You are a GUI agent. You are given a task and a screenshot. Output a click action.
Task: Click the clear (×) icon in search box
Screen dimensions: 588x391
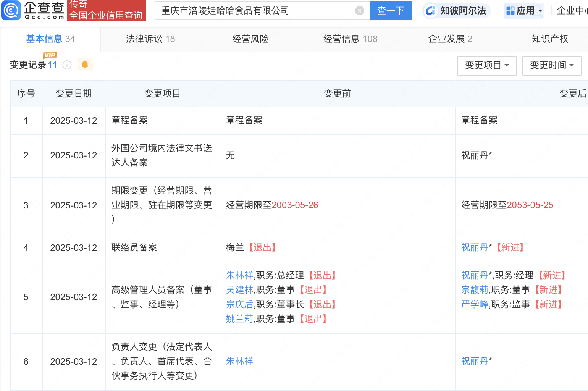click(x=359, y=10)
